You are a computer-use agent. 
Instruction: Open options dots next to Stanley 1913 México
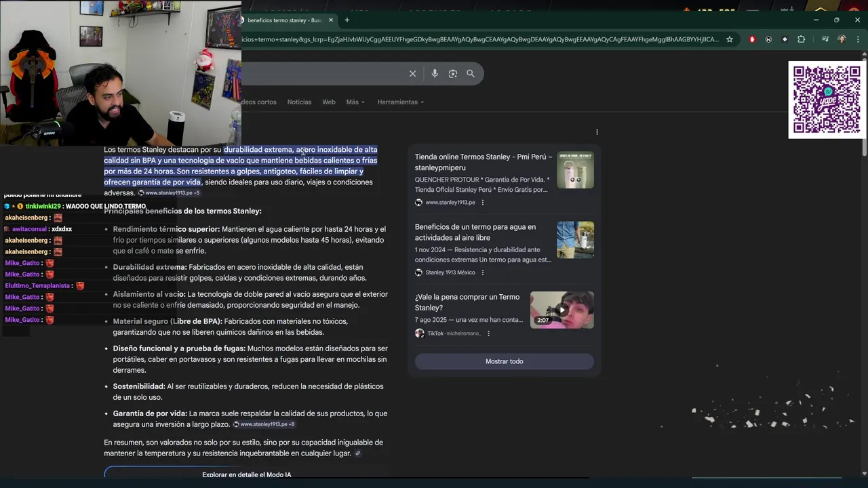483,272
